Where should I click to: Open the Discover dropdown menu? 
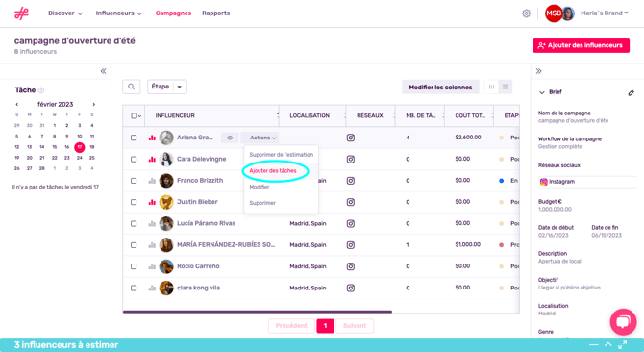click(x=65, y=13)
